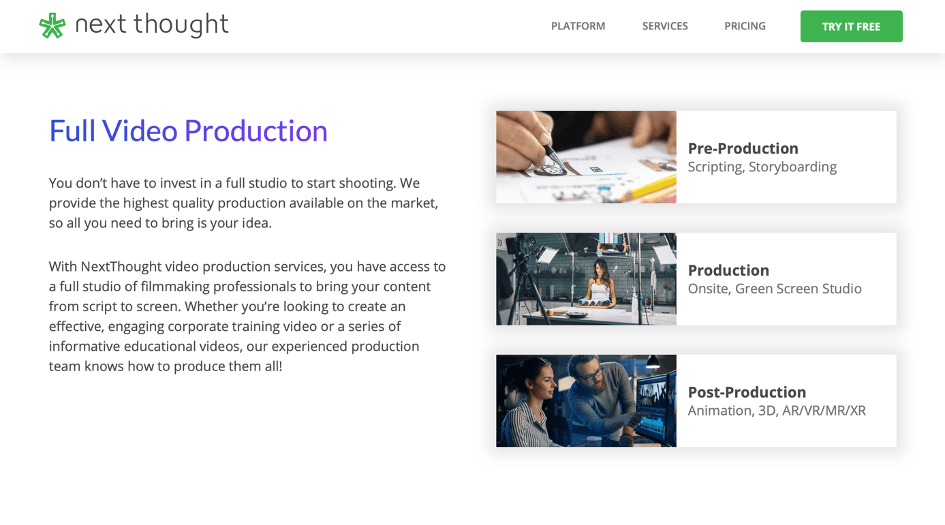Open the Production studio thumbnail image
The image size is (945, 525).
pyautogui.click(x=586, y=279)
